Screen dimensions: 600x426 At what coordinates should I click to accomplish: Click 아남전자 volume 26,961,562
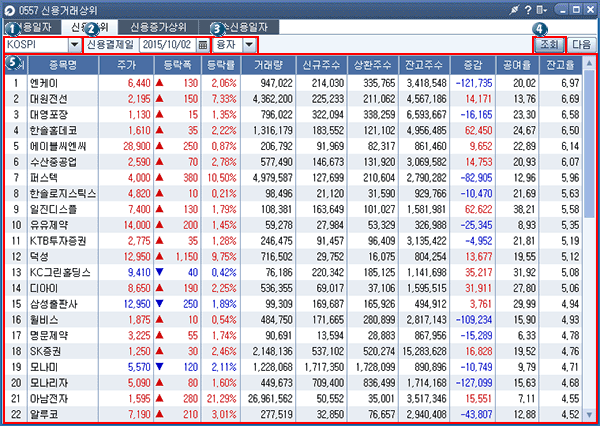coord(270,398)
